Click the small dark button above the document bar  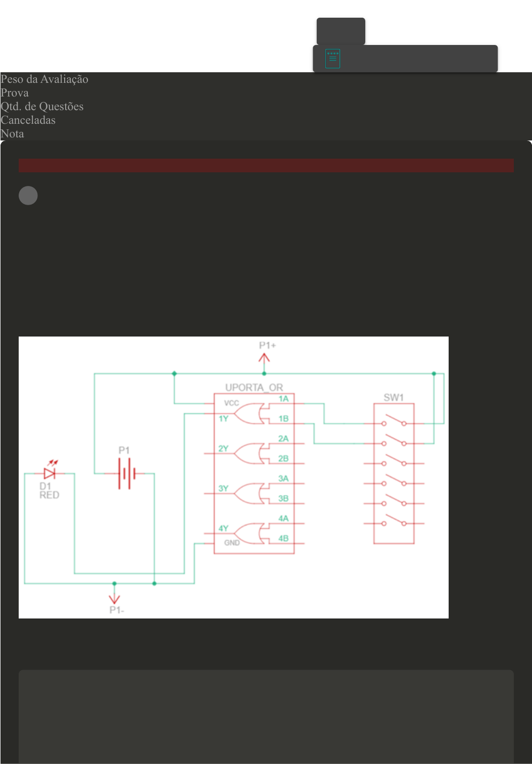point(341,31)
